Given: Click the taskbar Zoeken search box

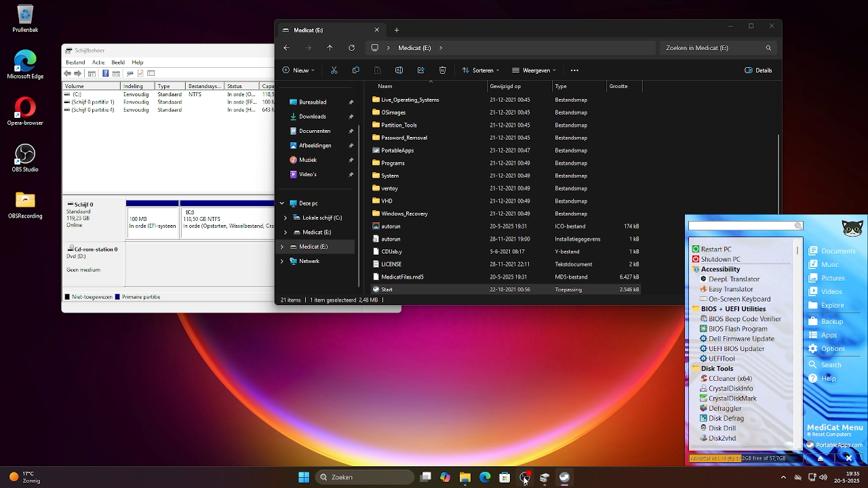Looking at the screenshot, I should (x=365, y=477).
